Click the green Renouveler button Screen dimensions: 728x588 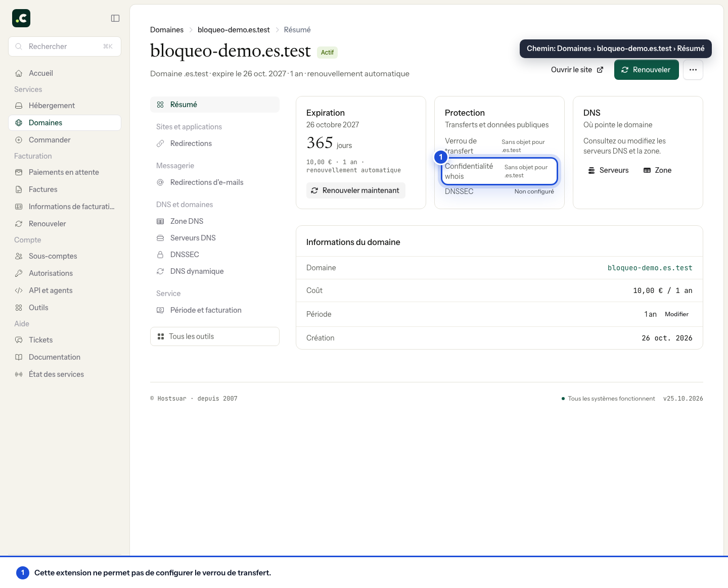pyautogui.click(x=647, y=70)
